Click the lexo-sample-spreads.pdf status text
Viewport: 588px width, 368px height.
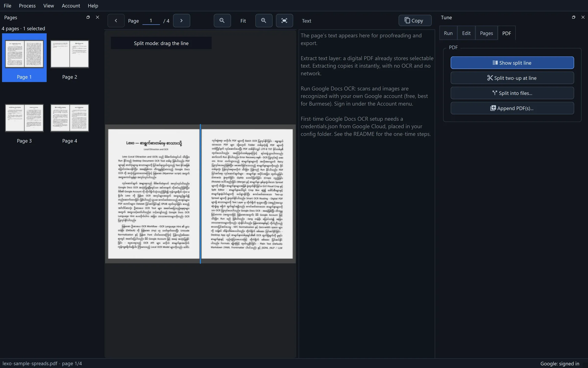[x=42, y=364]
